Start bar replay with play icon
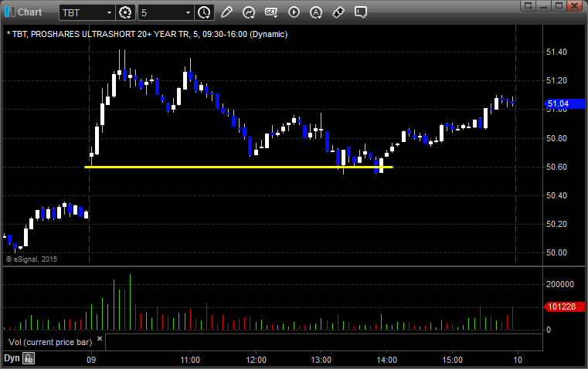588x369 pixels. tap(294, 12)
